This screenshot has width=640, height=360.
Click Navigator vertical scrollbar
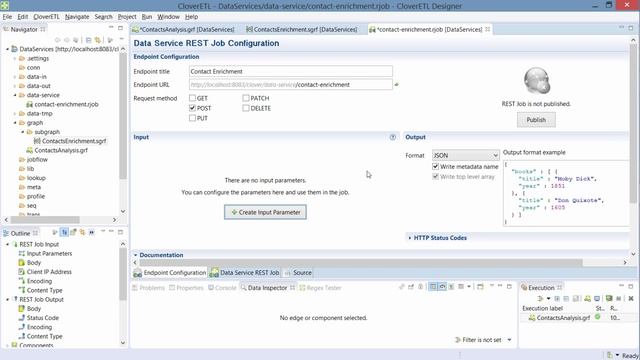(x=123, y=116)
